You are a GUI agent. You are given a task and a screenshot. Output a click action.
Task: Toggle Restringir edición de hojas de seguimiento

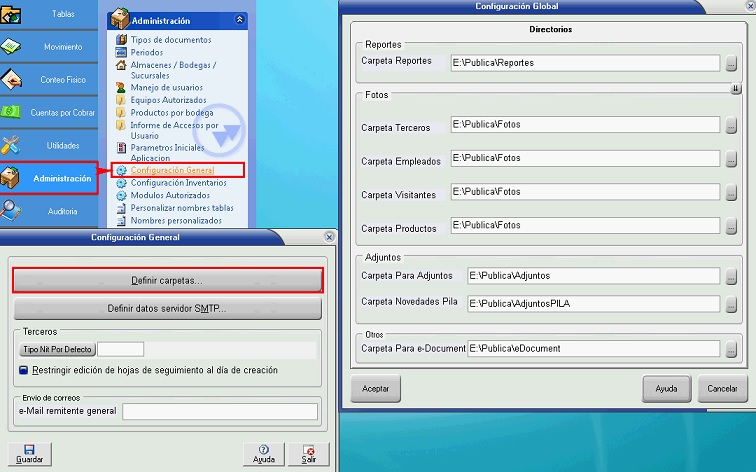pos(24,370)
